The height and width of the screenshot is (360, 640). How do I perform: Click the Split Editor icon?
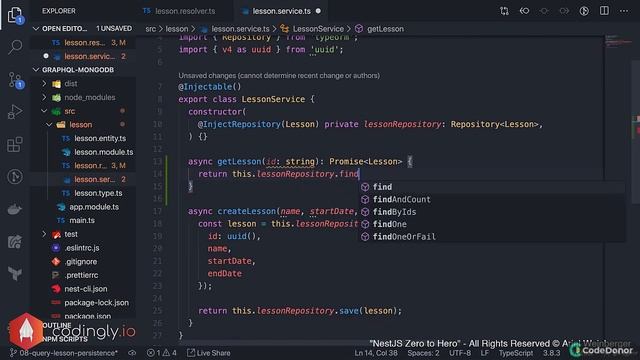click(604, 11)
